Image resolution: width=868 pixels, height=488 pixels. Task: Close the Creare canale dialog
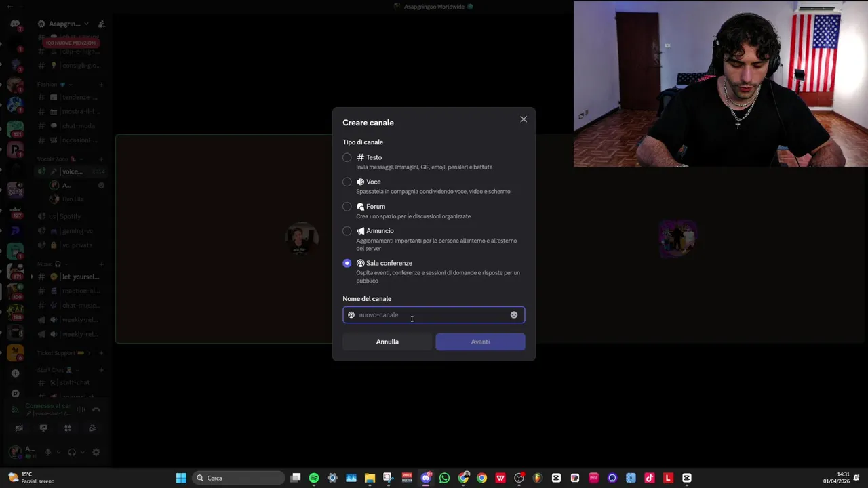[x=524, y=119]
